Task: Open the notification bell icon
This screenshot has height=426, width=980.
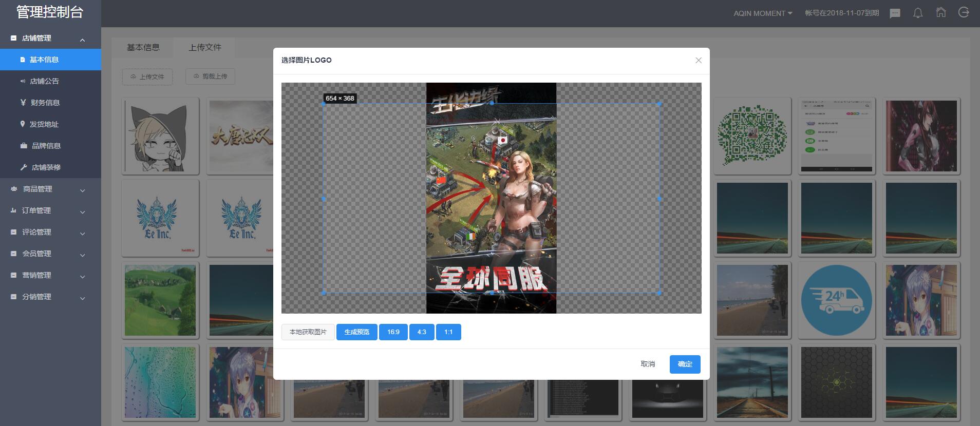Action: coord(918,13)
